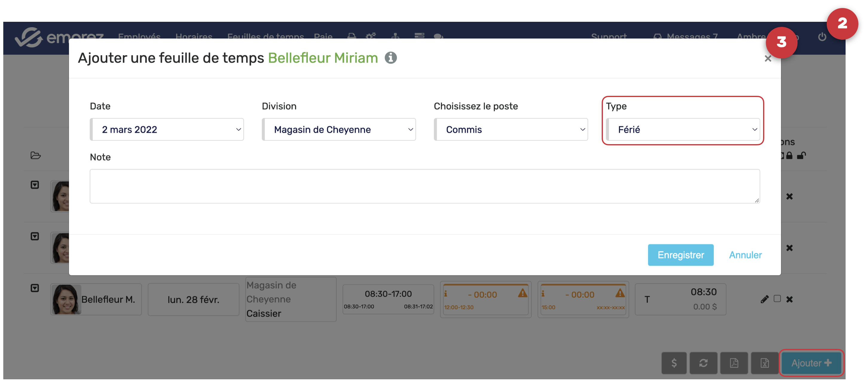This screenshot has height=382, width=868.
Task: Export timesheets with the PDF icon
Action: point(734,363)
